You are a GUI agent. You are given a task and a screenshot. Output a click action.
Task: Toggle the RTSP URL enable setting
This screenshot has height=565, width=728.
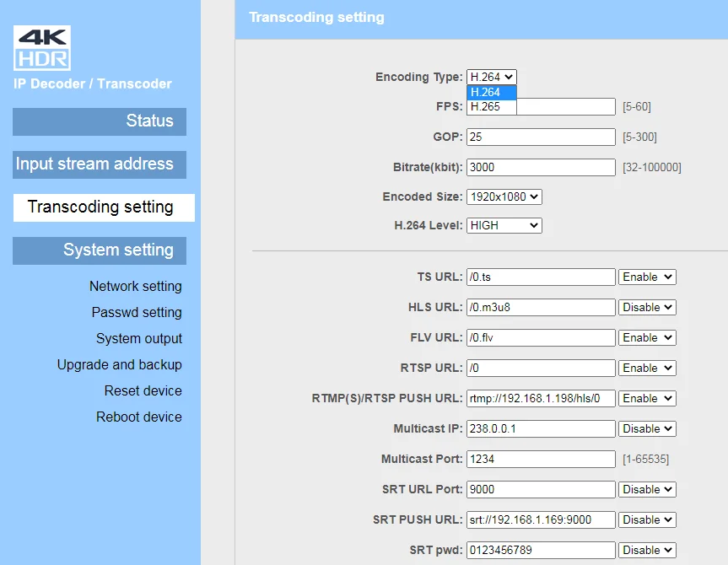pos(647,368)
